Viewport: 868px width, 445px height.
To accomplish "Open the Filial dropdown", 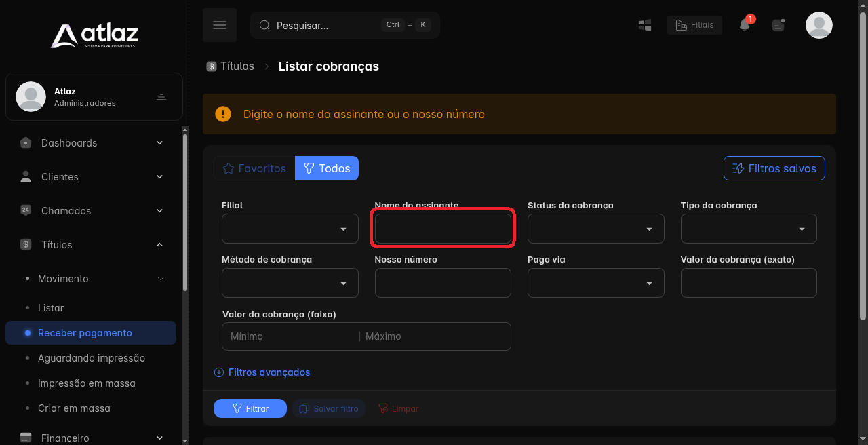I will pos(290,229).
